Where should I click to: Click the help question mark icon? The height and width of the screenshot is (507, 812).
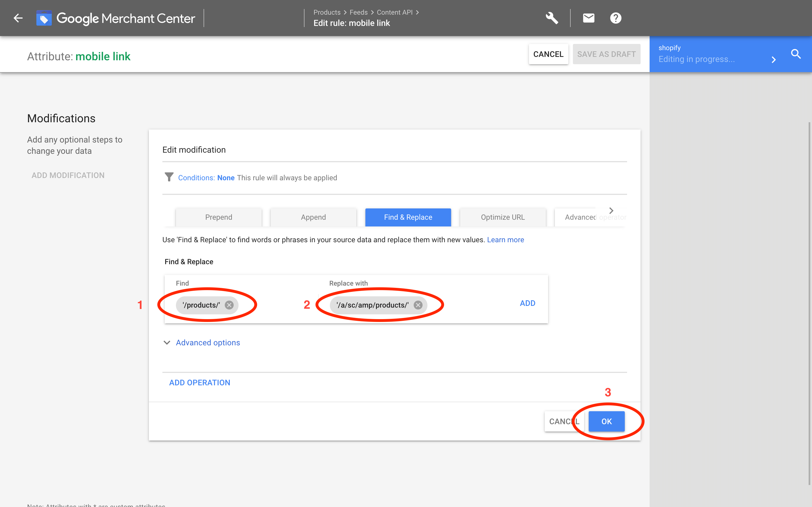(615, 18)
